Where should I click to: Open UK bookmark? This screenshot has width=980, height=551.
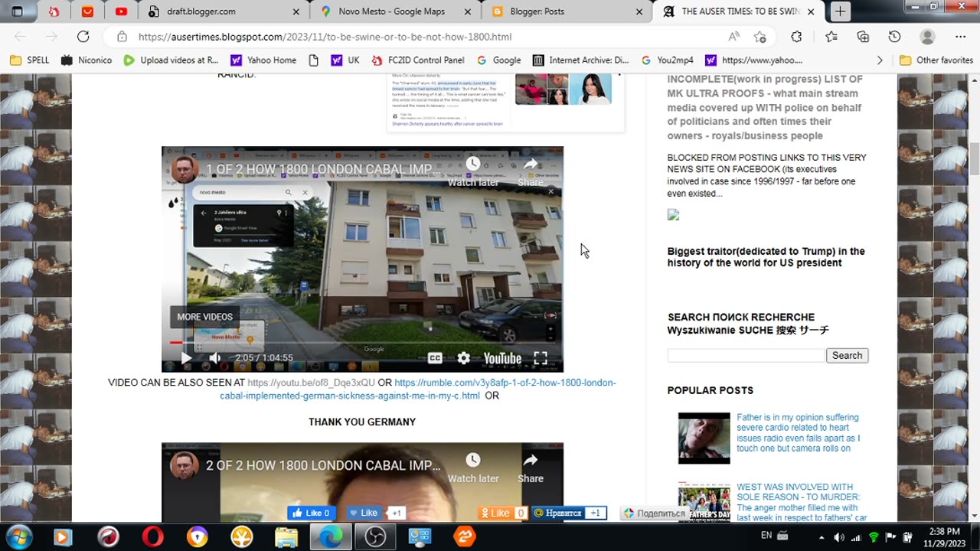click(x=345, y=60)
